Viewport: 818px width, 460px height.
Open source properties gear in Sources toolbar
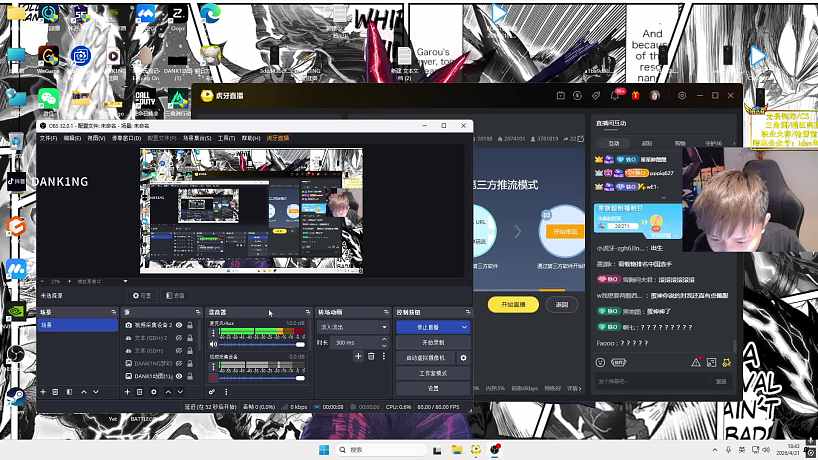[153, 392]
